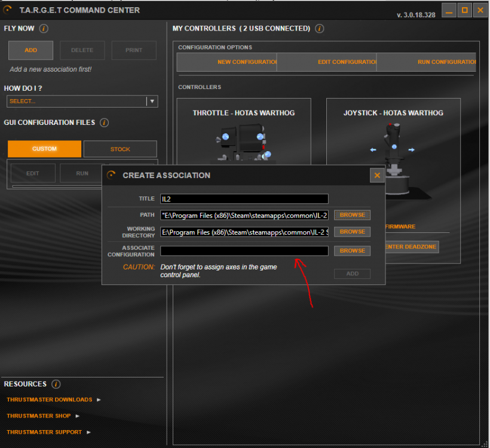The width and height of the screenshot is (490, 448).
Task: Switch to the CUSTOM configuration tab
Action: coord(44,149)
